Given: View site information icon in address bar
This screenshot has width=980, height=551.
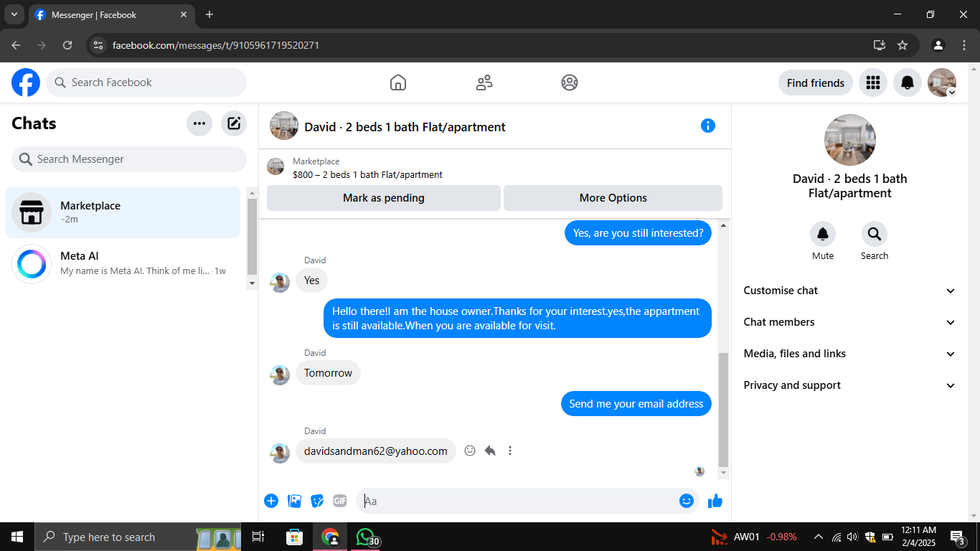Looking at the screenshot, I should 99,45.
